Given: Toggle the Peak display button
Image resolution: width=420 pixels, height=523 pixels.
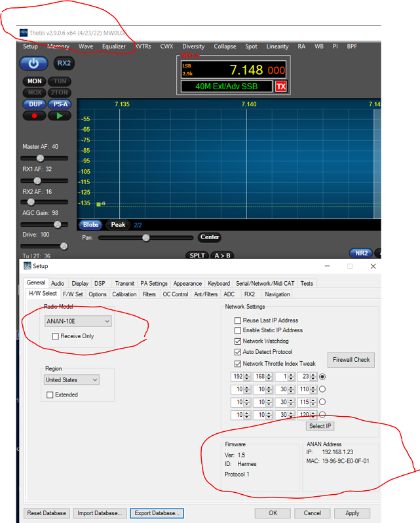Looking at the screenshot, I should [118, 225].
